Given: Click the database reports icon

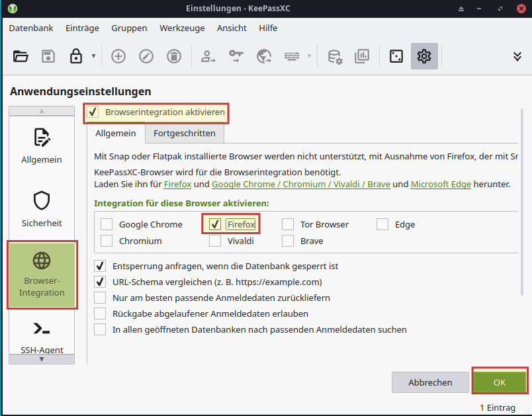Looking at the screenshot, I should coord(362,56).
